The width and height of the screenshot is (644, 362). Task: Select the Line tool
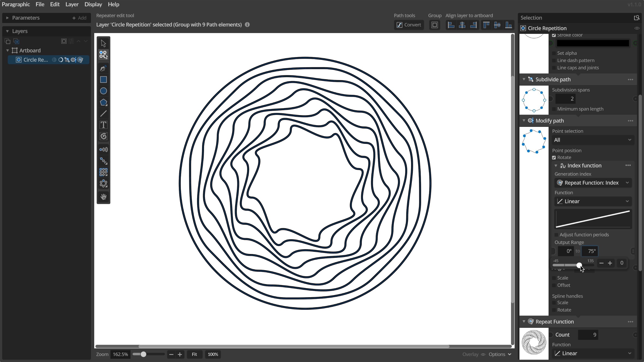point(103,113)
